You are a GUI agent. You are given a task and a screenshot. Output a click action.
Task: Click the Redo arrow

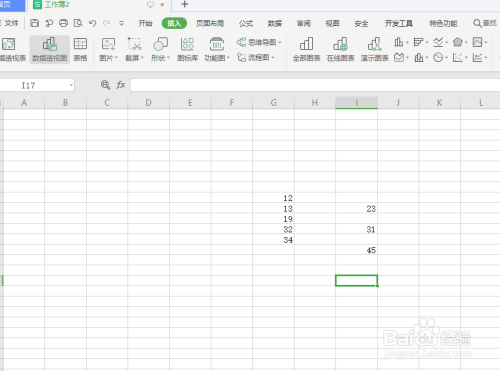[107, 23]
